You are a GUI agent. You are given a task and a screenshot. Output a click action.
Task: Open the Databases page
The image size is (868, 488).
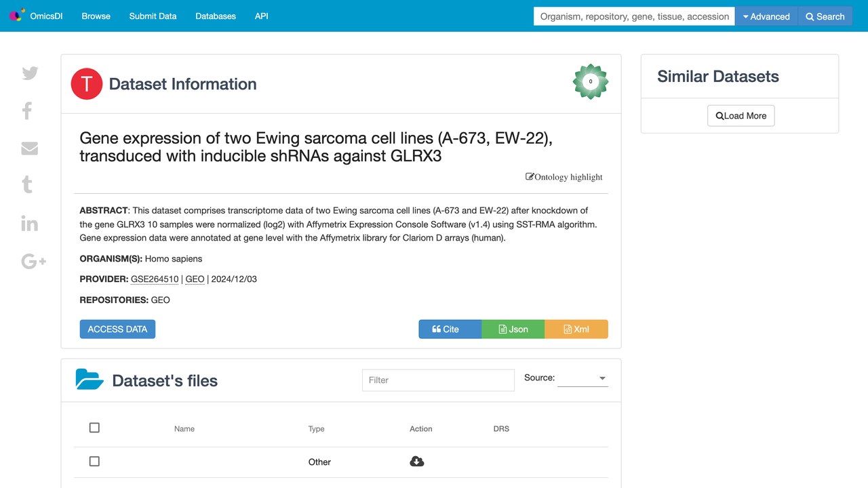(216, 16)
